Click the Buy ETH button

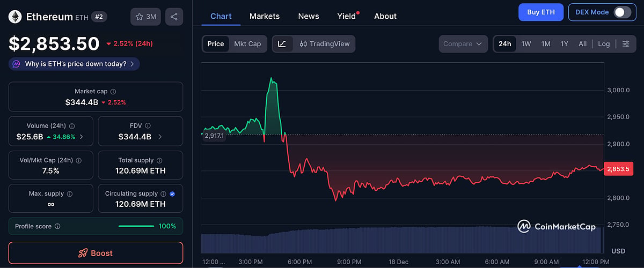pos(541,12)
